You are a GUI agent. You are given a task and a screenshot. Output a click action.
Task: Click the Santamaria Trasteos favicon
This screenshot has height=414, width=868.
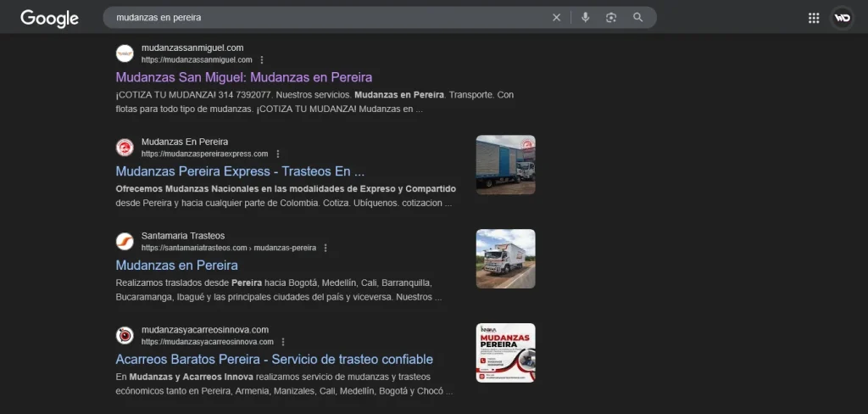pos(125,242)
